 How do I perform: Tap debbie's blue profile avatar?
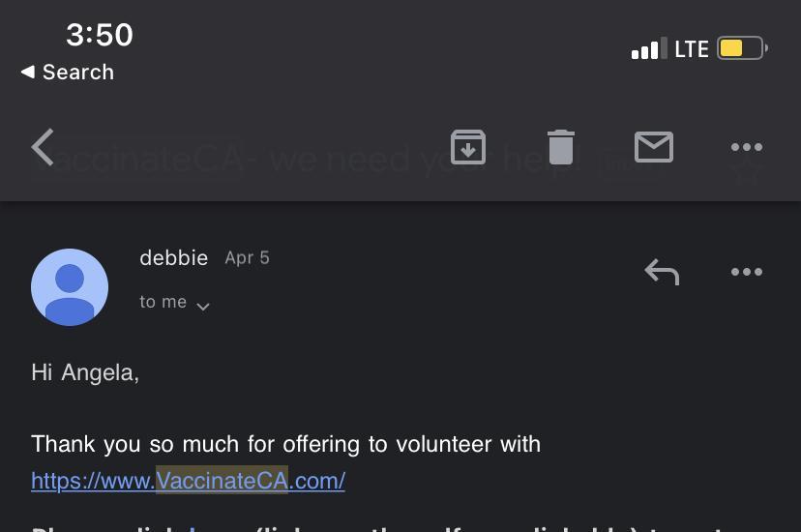pos(70,287)
